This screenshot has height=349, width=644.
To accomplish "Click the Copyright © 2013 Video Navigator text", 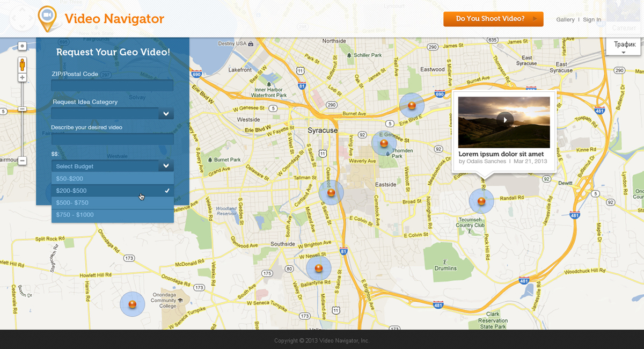I will pyautogui.click(x=322, y=340).
